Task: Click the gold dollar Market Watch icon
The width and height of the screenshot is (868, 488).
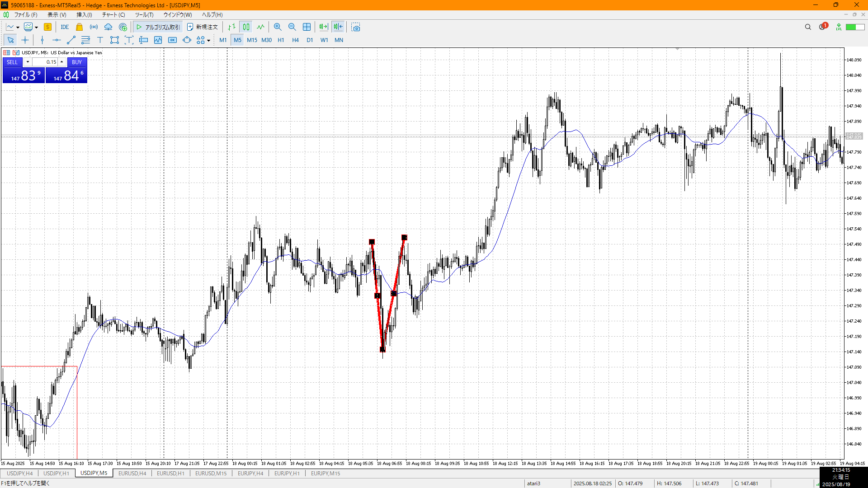Action: [47, 27]
